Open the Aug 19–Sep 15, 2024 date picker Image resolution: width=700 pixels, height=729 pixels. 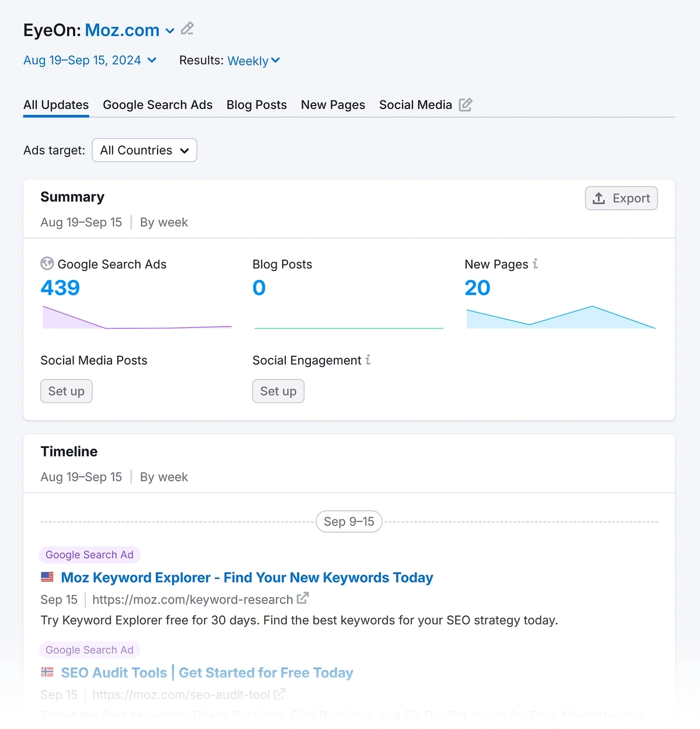[90, 60]
